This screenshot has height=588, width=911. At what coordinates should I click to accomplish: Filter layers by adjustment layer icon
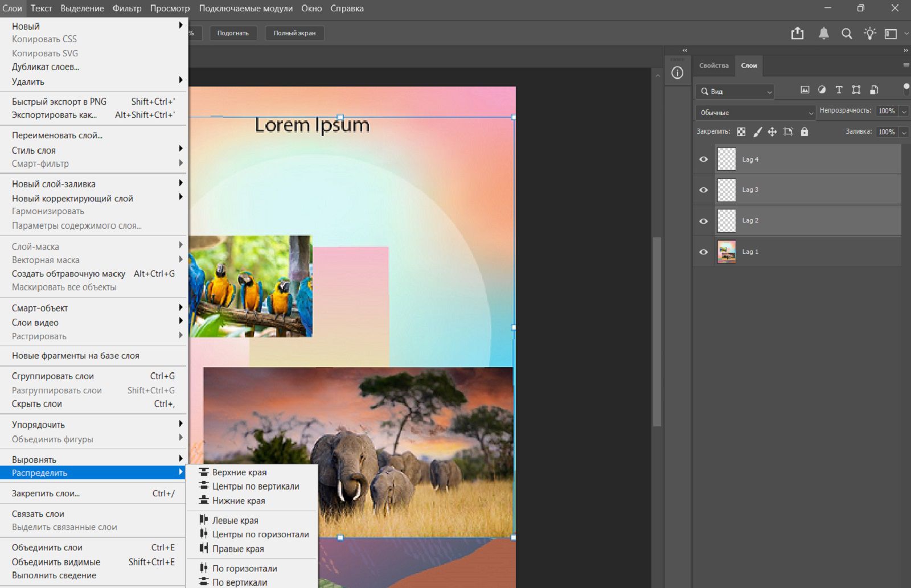(x=822, y=90)
